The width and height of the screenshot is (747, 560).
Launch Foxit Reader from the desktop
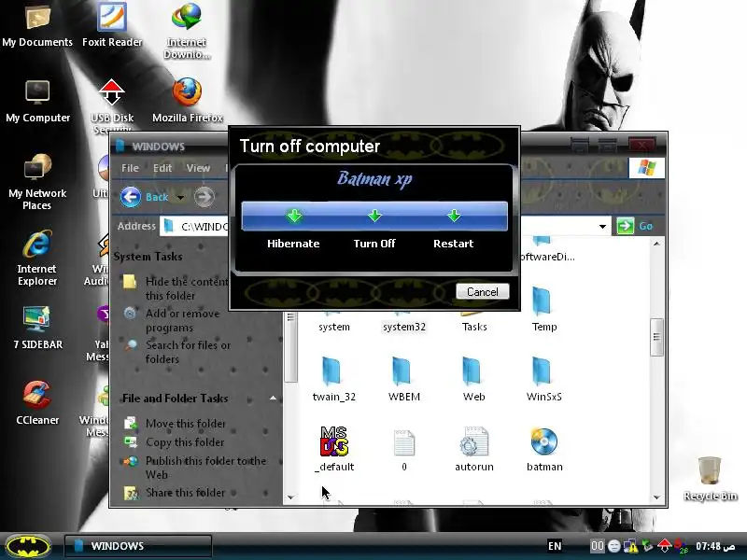tap(112, 25)
